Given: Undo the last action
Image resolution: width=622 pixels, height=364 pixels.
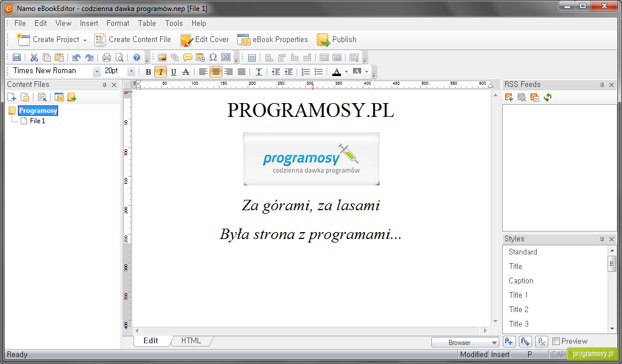Looking at the screenshot, I should [x=76, y=58].
